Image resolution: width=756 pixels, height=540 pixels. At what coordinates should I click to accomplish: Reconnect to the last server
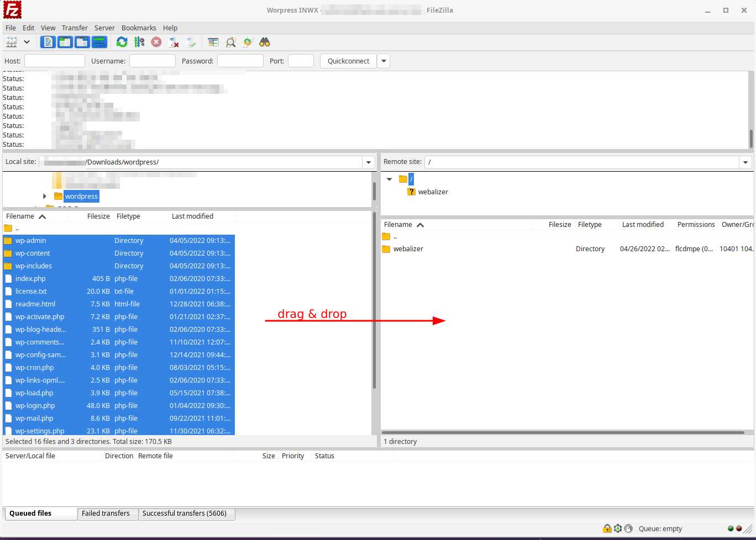(191, 42)
